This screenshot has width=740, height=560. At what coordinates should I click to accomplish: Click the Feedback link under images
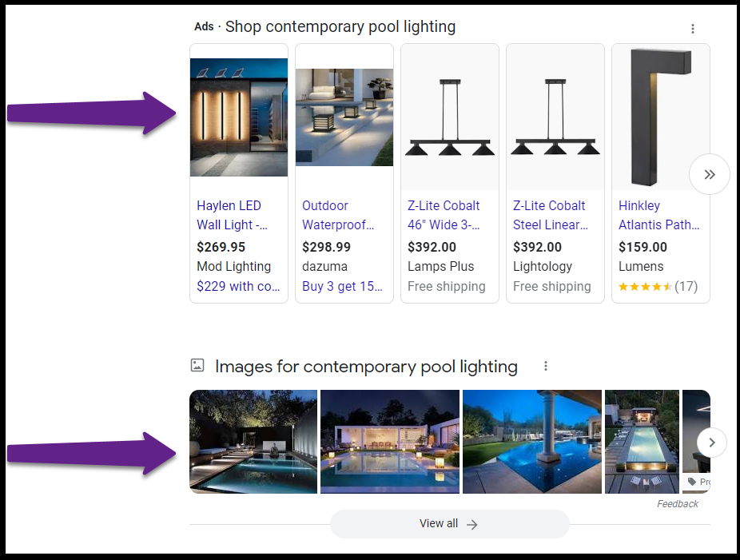pos(677,504)
